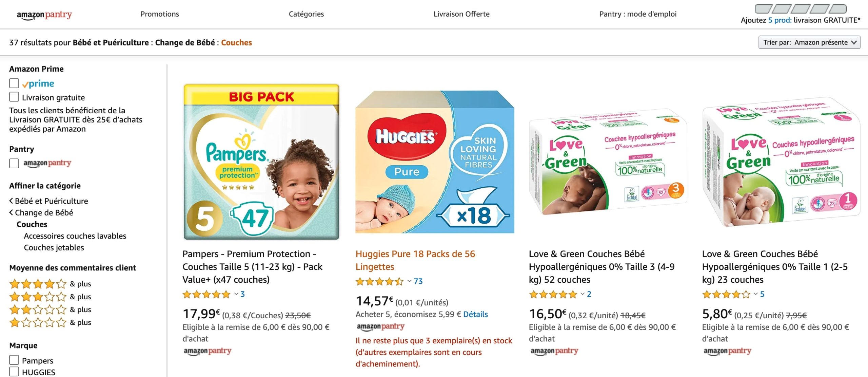Enable the Prime checkbox filter
The height and width of the screenshot is (377, 868).
click(14, 83)
